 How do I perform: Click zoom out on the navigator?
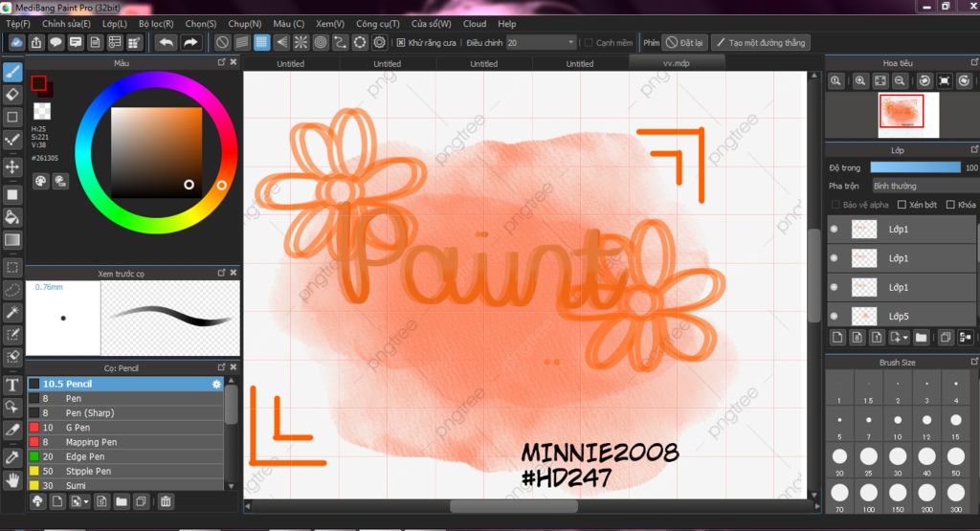pos(900,80)
